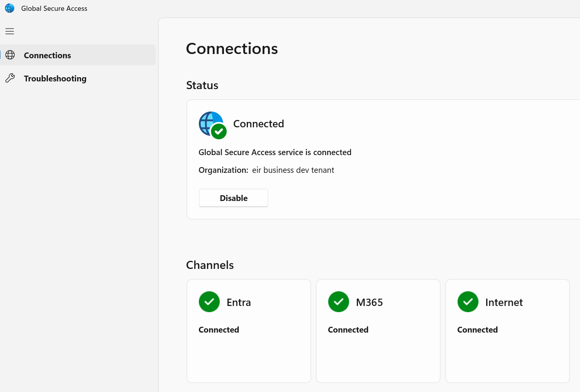Viewport: 580px width, 392px height.
Task: Click the M365 channel green checkmark
Action: tap(339, 302)
